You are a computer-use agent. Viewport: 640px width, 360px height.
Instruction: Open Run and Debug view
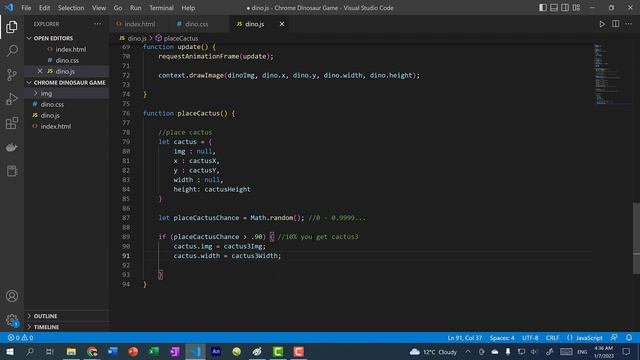pyautogui.click(x=12, y=99)
